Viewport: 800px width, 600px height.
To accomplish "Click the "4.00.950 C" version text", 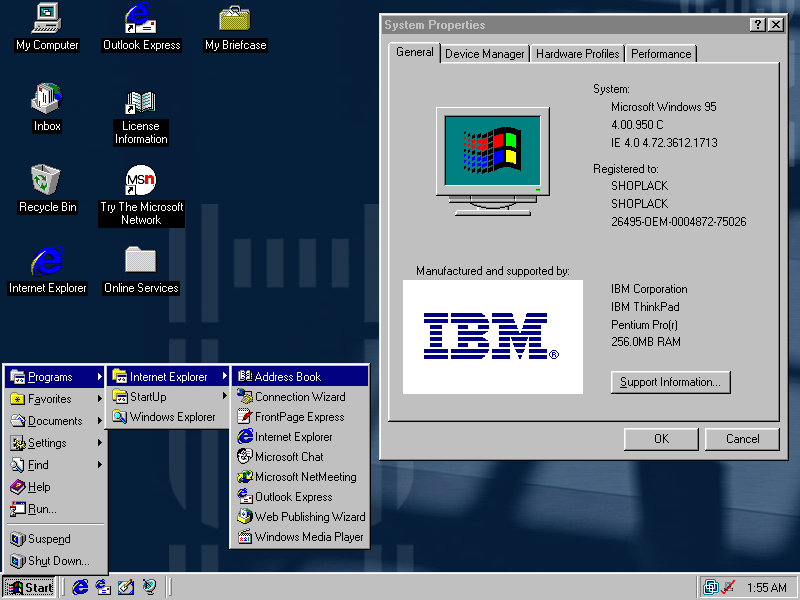I will click(637, 125).
